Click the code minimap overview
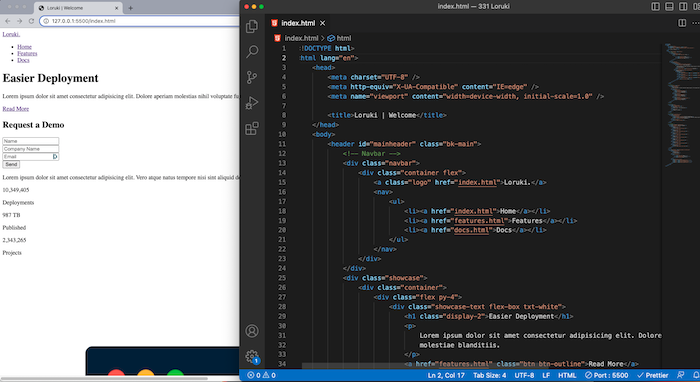Image resolution: width=700 pixels, height=382 pixels. click(x=680, y=105)
